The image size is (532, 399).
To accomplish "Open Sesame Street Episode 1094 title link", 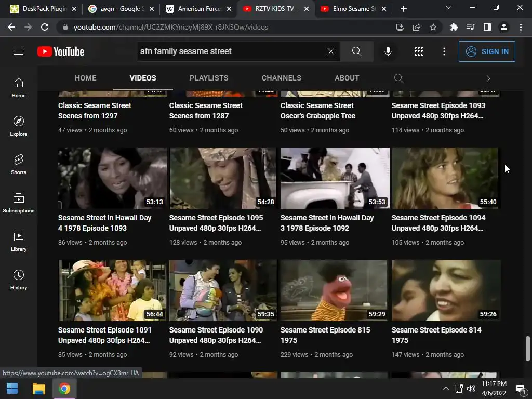I will 438,223.
